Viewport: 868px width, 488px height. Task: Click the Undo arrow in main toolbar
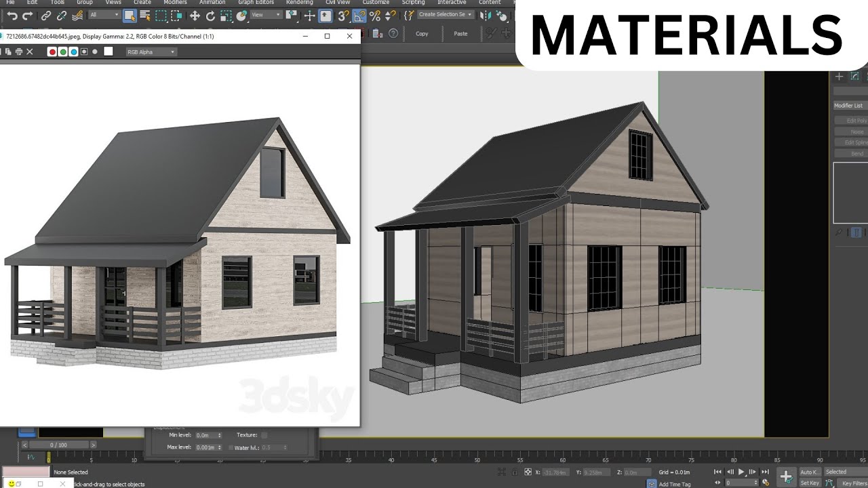coord(12,16)
